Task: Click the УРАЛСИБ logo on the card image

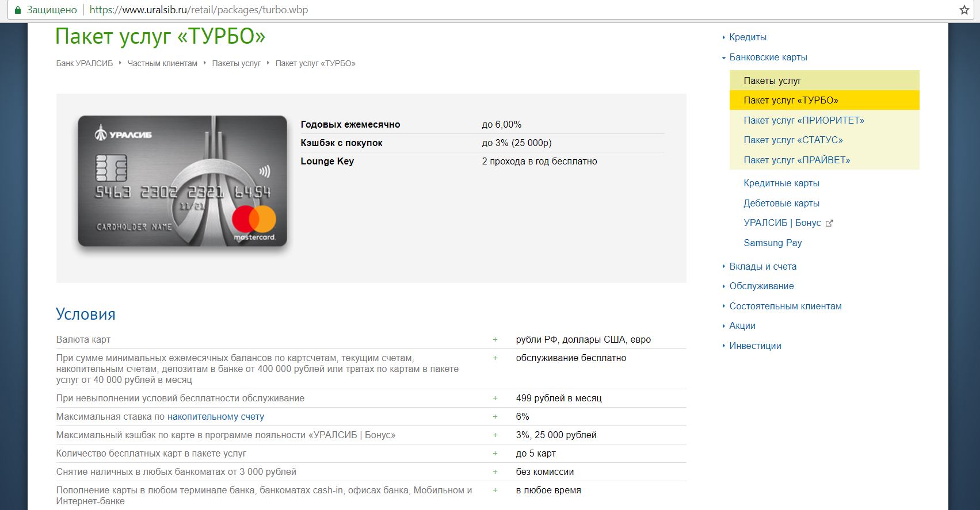Action: tap(123, 134)
